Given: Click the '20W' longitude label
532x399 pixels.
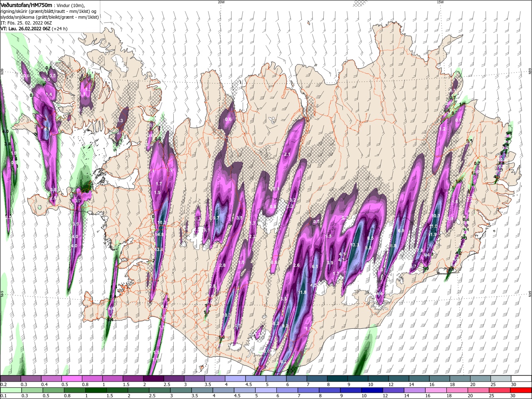Looking at the screenshot, I should [x=221, y=2].
